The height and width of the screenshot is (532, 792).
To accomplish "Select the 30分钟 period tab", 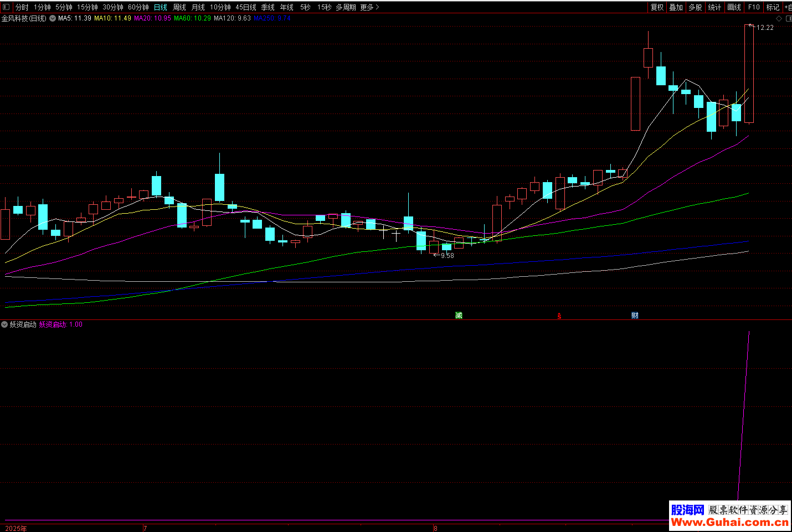I will (113, 7).
